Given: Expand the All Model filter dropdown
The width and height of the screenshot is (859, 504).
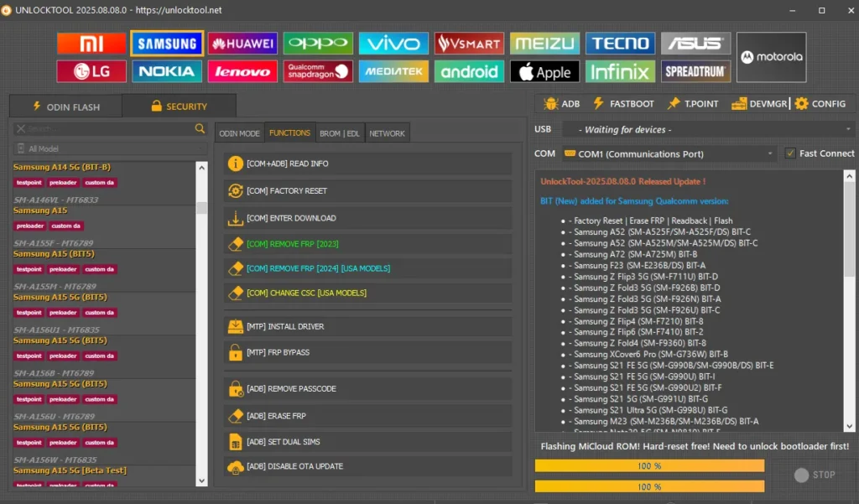Looking at the screenshot, I should (109, 148).
